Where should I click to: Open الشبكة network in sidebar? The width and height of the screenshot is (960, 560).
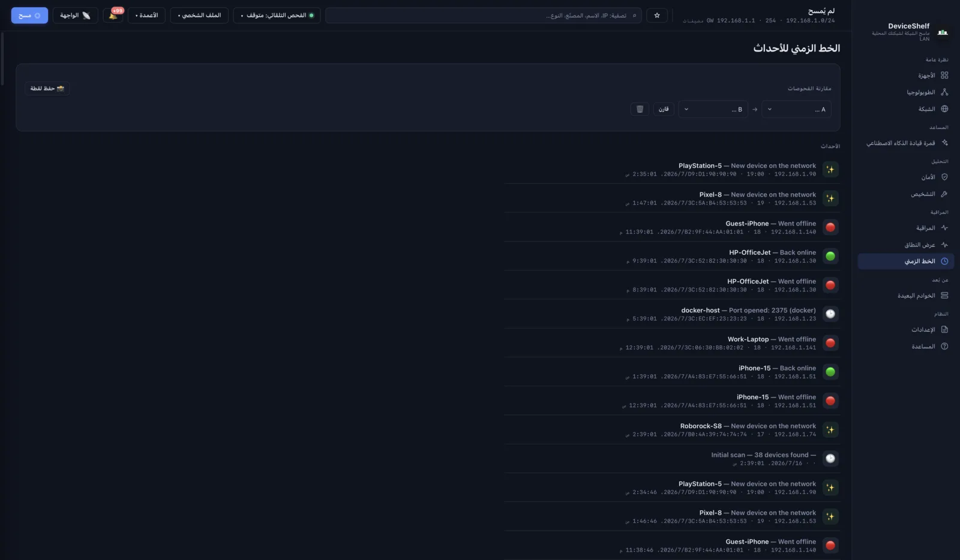[906, 109]
